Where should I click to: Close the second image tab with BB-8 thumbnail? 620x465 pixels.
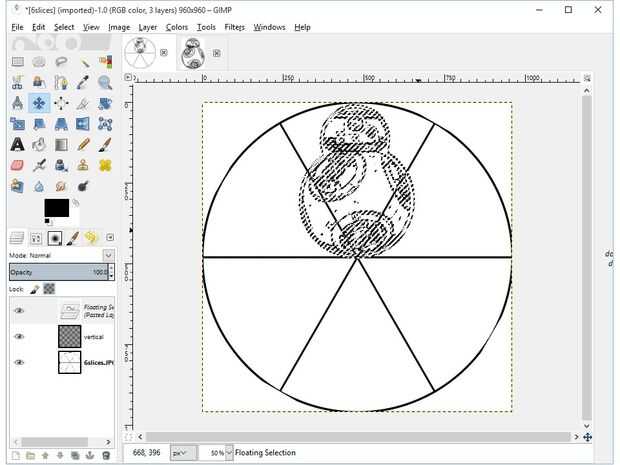tap(216, 52)
